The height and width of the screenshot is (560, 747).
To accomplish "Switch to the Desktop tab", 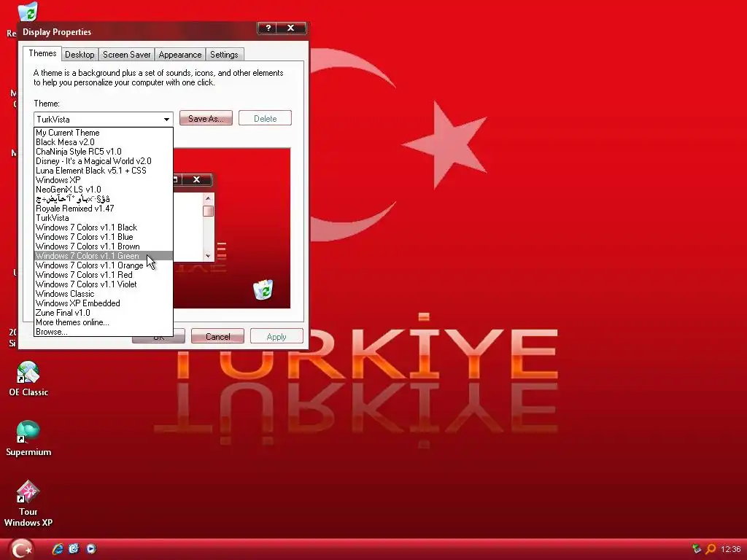I will tap(80, 55).
